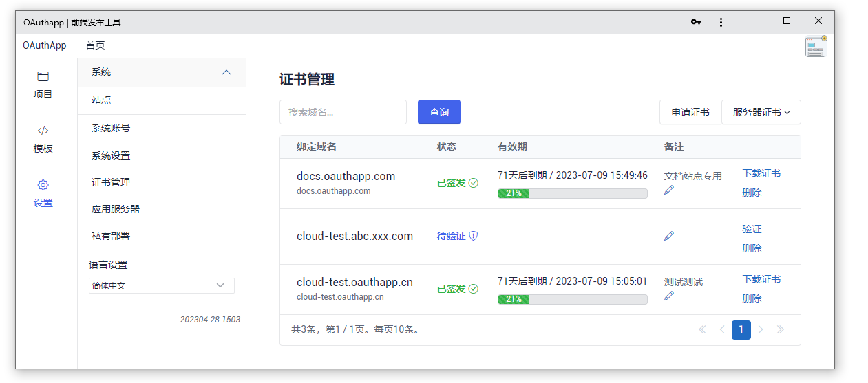Open the 设置 sidebar section

pyautogui.click(x=43, y=193)
